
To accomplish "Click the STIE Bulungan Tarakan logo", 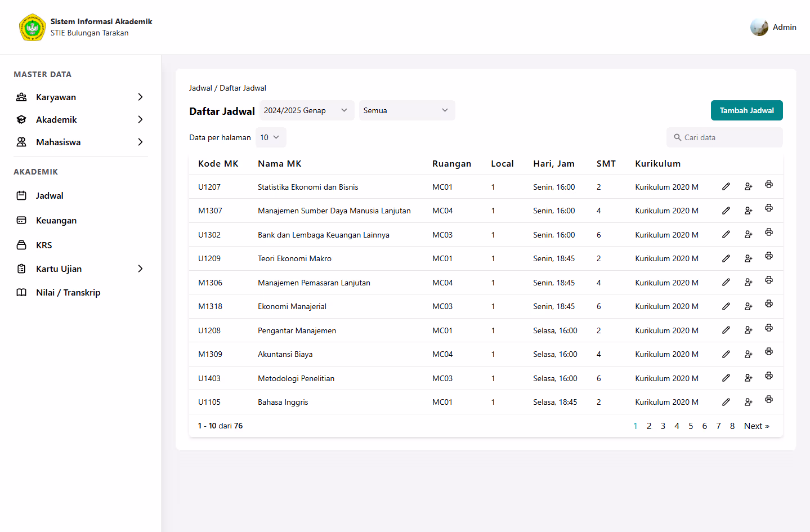I will pyautogui.click(x=32, y=28).
